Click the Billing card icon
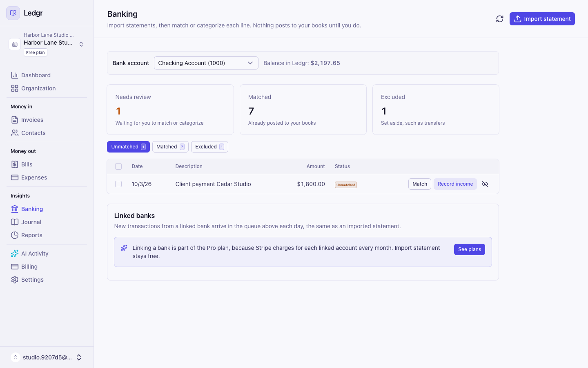588x368 pixels. click(x=15, y=267)
